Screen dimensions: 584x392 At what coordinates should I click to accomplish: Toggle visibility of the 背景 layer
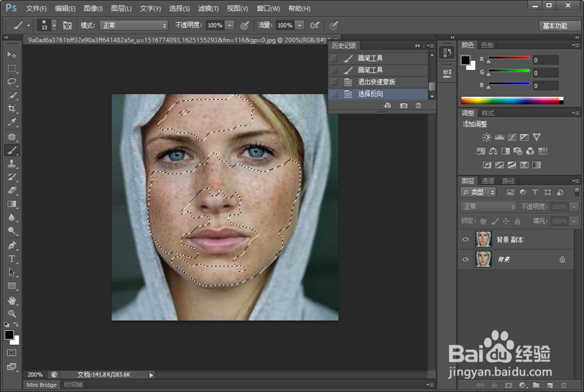point(465,260)
